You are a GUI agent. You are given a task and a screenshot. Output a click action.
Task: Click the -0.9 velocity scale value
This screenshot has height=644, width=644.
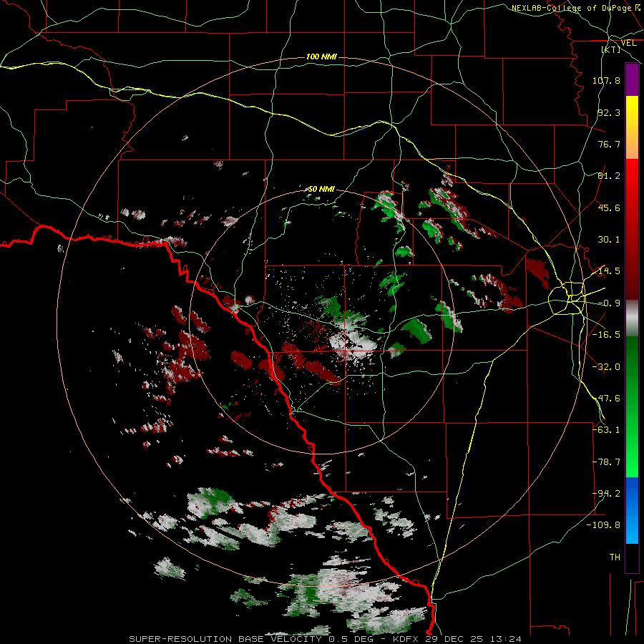coord(609,303)
